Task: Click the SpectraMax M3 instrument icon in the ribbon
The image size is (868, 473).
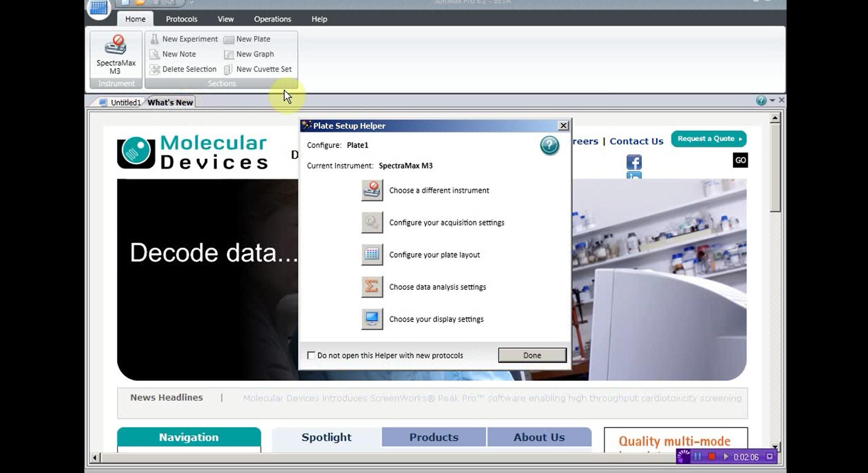Action: pos(116,45)
